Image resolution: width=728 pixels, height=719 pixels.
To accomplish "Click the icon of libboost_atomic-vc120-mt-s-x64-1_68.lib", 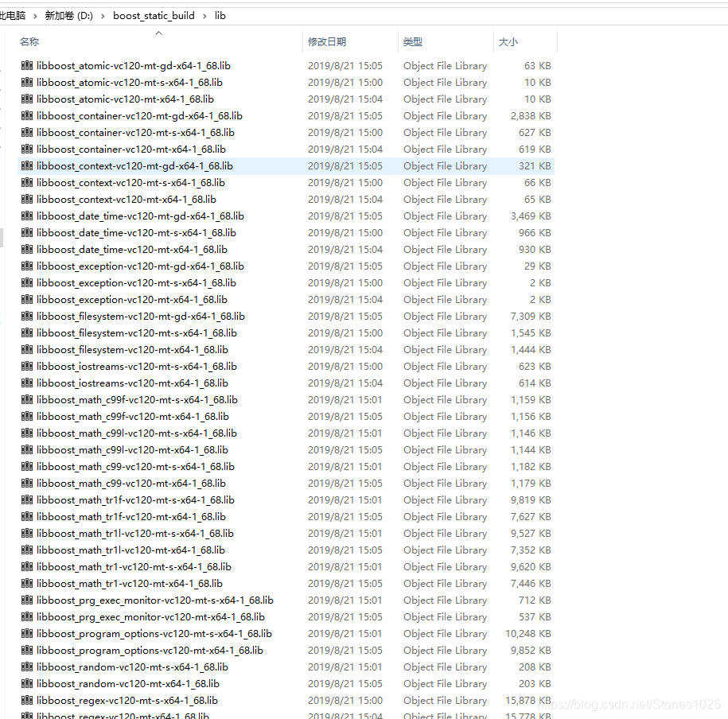I will point(27,82).
